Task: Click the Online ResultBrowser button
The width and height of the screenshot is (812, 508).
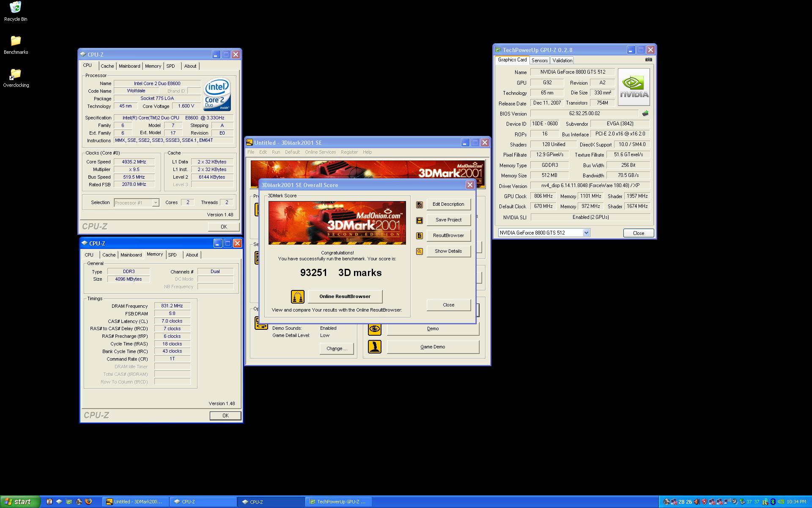Action: (345, 296)
